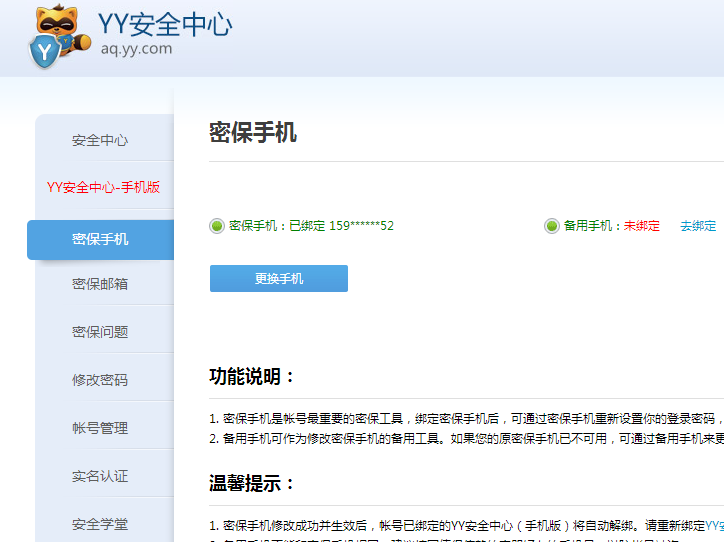Click the 去绑定 link
724x542 pixels.
pyautogui.click(x=698, y=226)
